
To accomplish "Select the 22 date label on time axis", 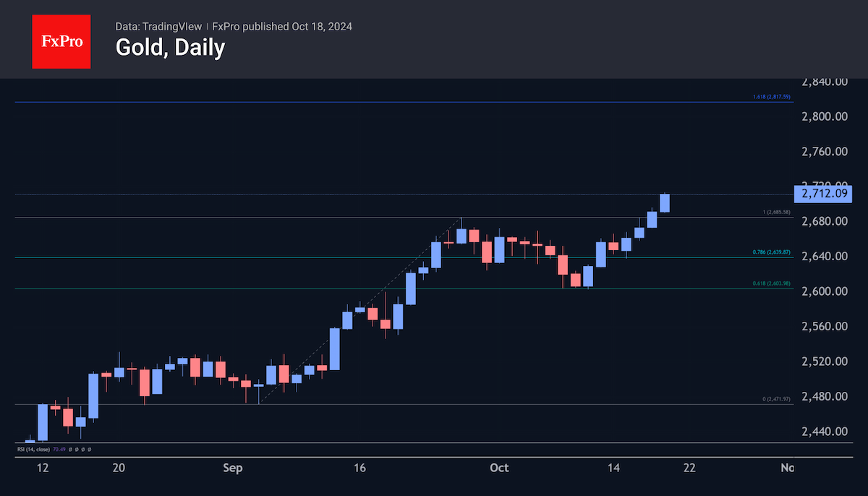I will [689, 469].
